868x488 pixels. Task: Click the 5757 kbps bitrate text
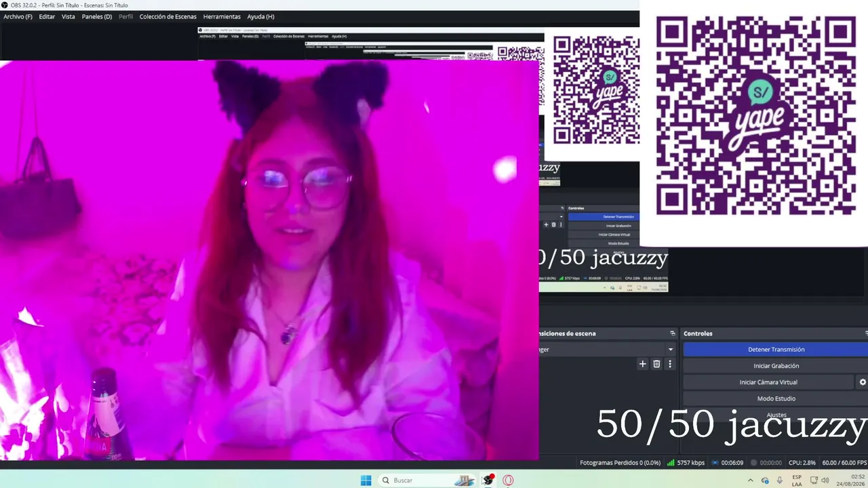coord(691,463)
